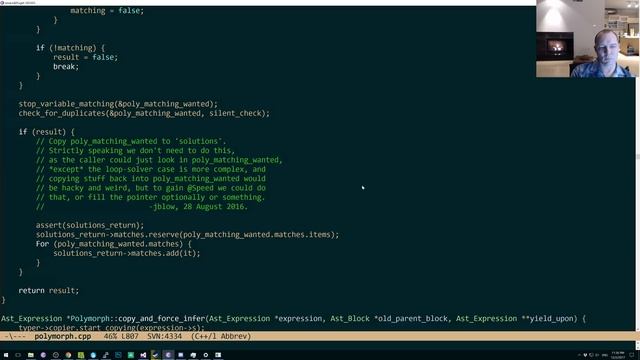Click comment line 'Copy poly_matching_wanted to'

coord(131,142)
